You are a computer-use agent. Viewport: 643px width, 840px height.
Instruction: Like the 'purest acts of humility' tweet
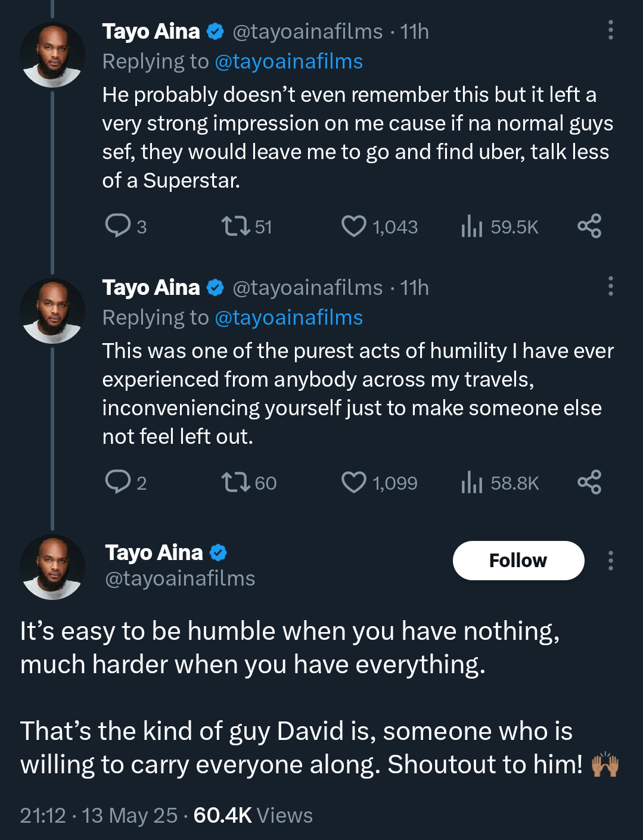pyautogui.click(x=354, y=483)
